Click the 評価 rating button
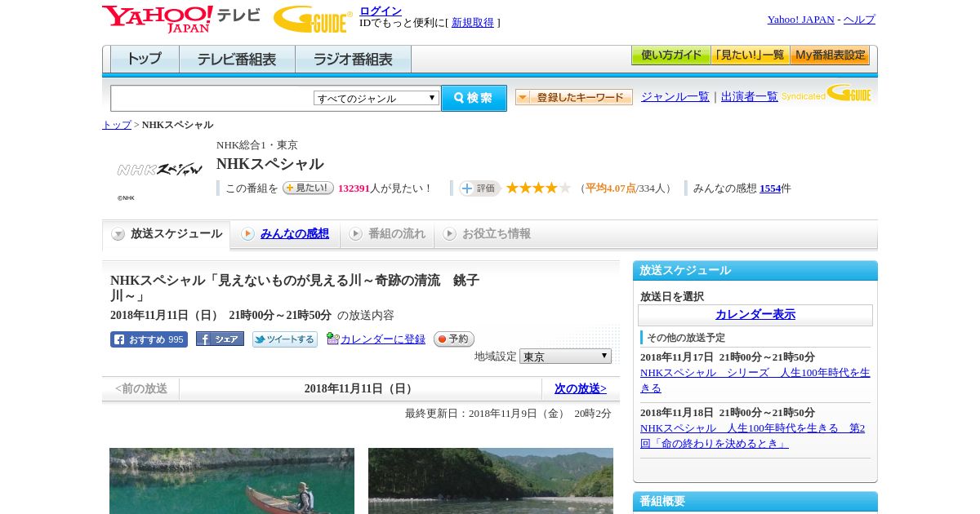Image resolution: width=980 pixels, height=514 pixels. [x=479, y=188]
